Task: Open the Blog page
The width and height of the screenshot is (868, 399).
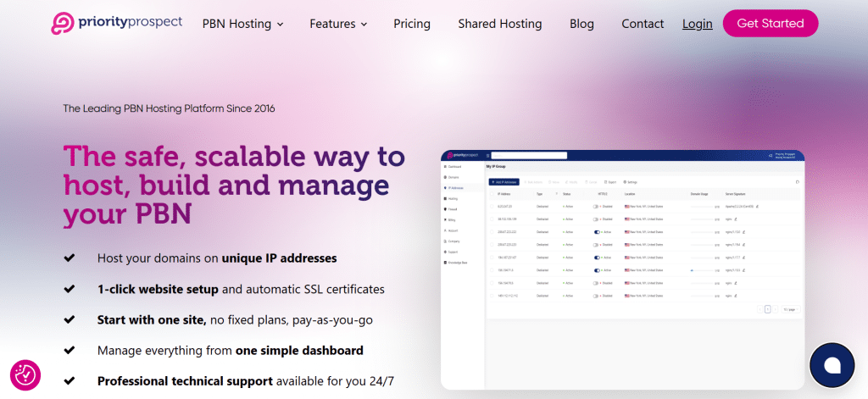Action: click(x=581, y=24)
